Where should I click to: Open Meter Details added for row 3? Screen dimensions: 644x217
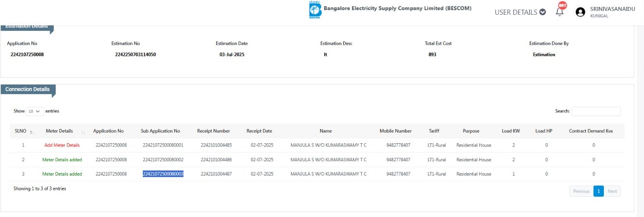pyautogui.click(x=62, y=174)
